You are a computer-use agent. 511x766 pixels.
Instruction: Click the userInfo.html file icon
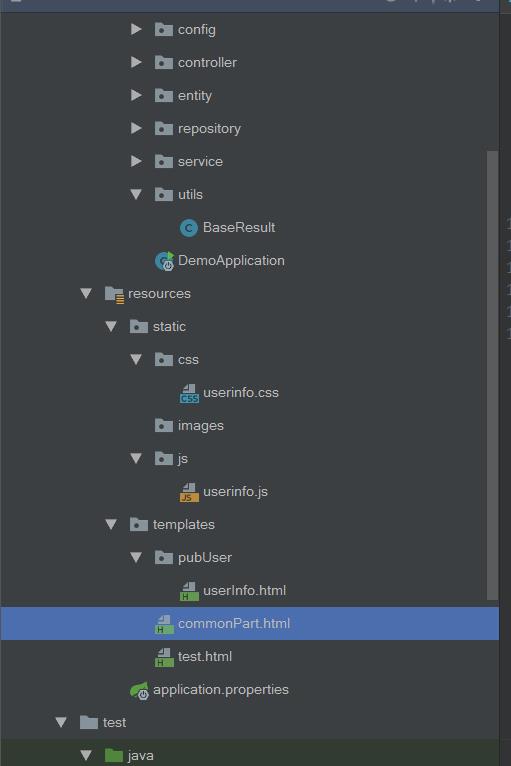click(x=189, y=591)
